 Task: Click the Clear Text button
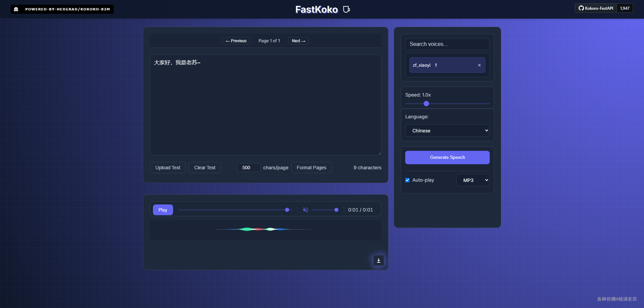[205, 168]
